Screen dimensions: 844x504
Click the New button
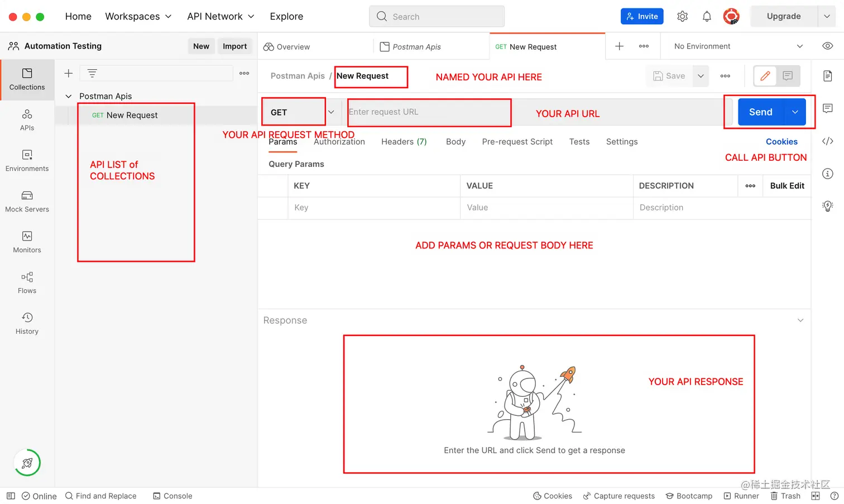(201, 46)
